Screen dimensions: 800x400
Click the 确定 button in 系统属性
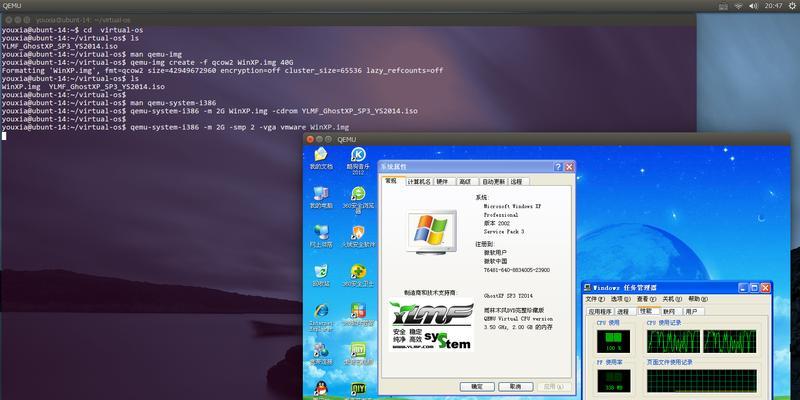point(477,387)
